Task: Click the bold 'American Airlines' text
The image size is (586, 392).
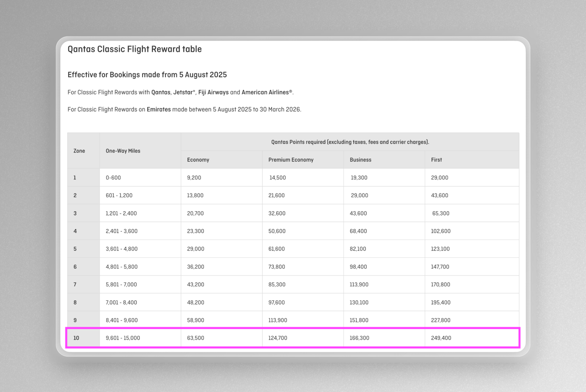Action: pos(265,92)
